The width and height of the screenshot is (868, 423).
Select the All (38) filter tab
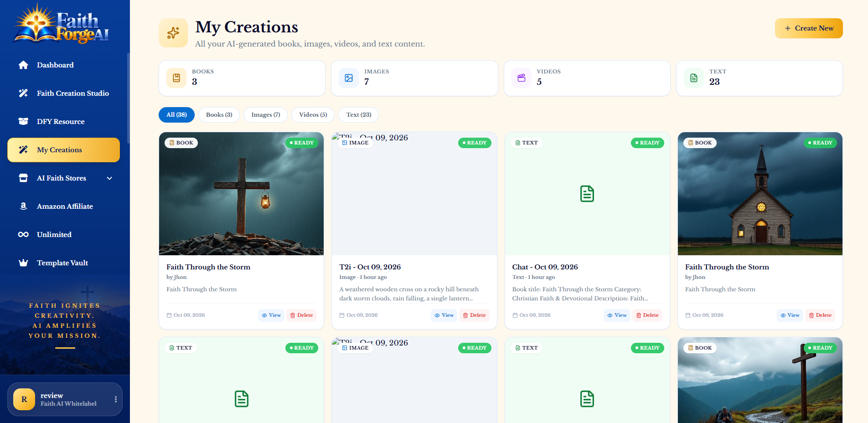click(x=176, y=115)
